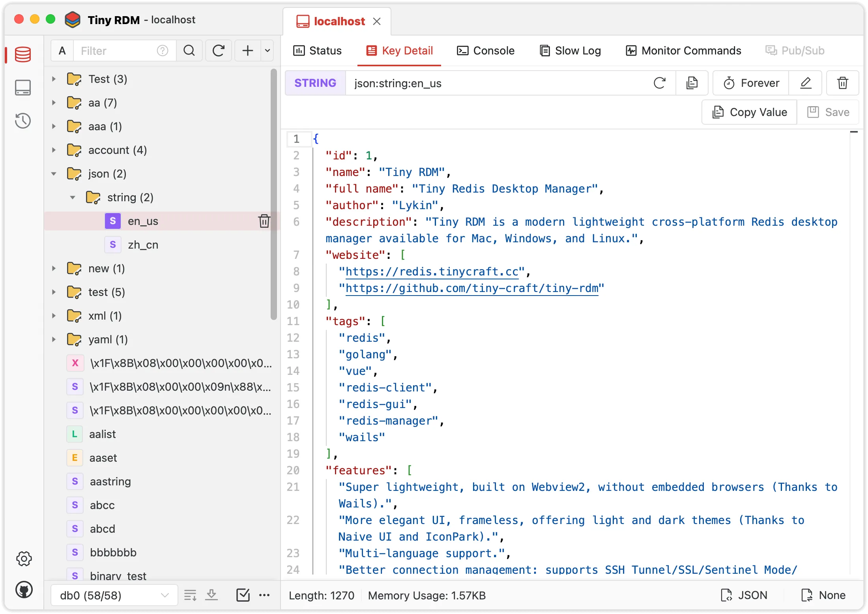
Task: Open the db0 (58/58) database dropdown
Action: click(x=114, y=595)
